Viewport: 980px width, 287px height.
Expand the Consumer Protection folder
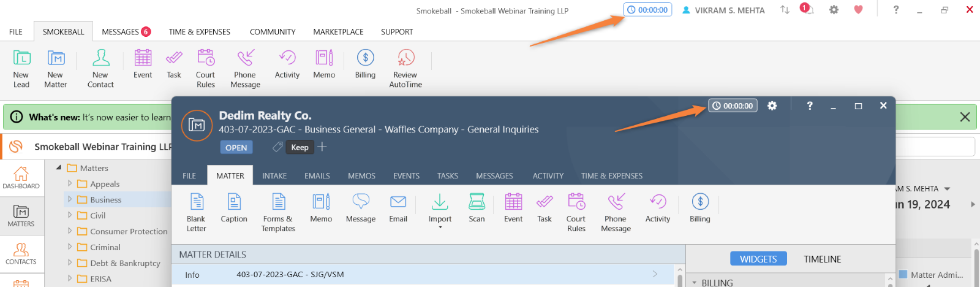[70, 231]
